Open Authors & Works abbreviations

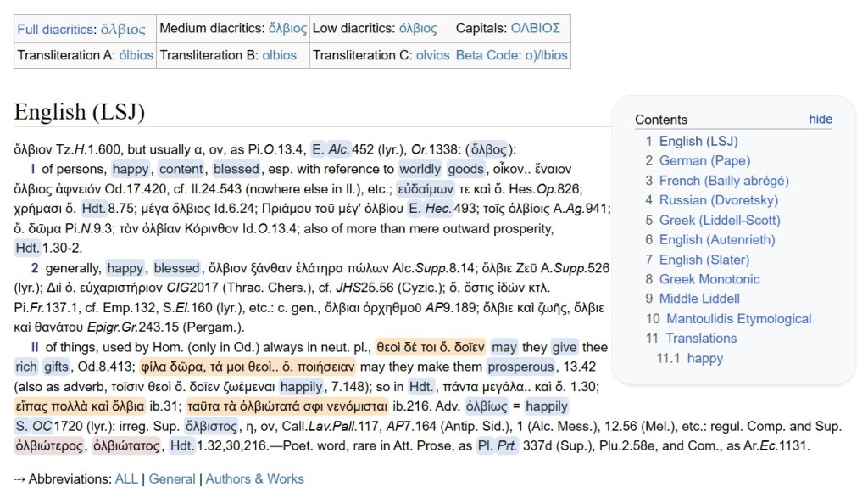pos(254,478)
